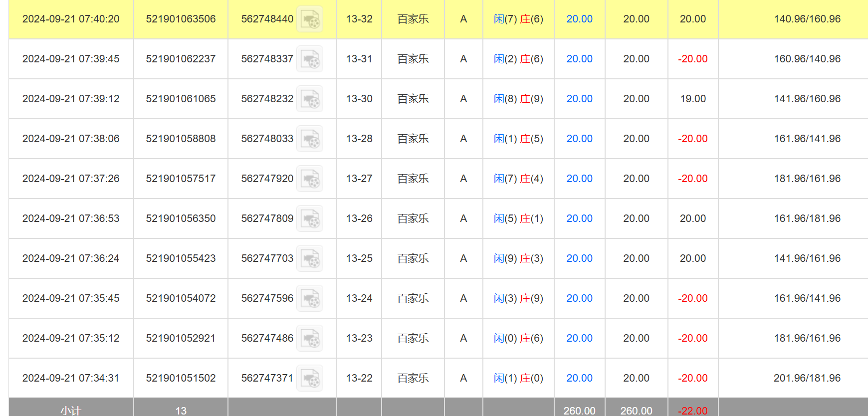Click result 闲(8) 庄(9) in row 13-30
This screenshot has height=416, width=868.
[518, 99]
